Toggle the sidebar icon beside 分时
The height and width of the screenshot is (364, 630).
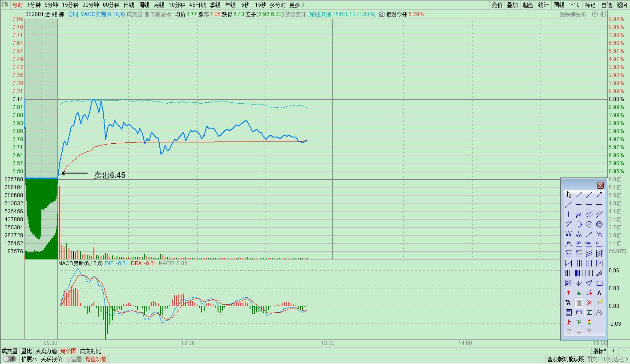[5, 5]
